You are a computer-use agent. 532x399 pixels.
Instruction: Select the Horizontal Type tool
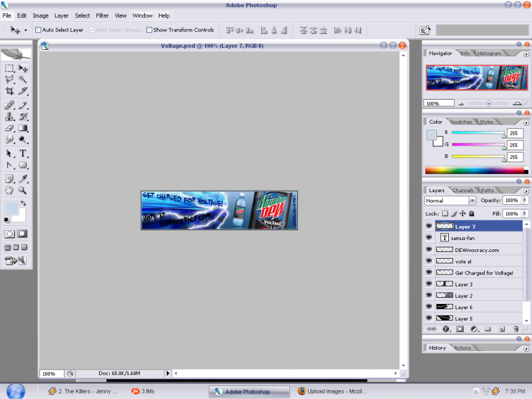[x=23, y=154]
